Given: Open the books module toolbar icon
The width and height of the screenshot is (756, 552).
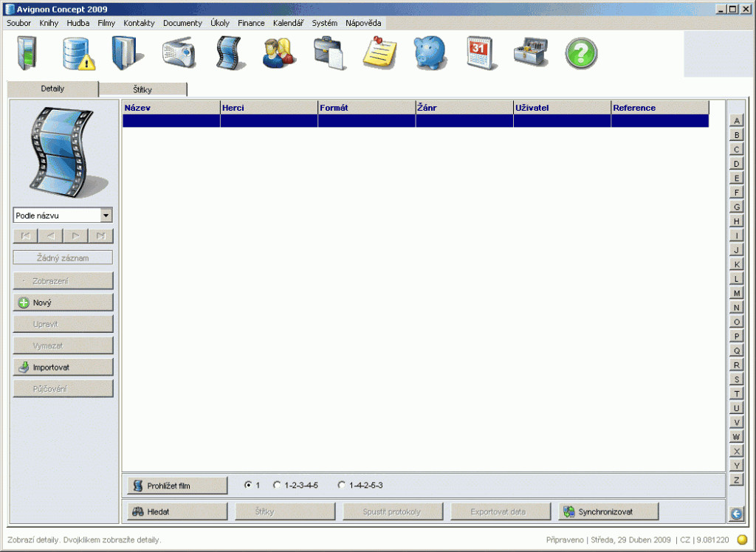Looking at the screenshot, I should [x=127, y=53].
